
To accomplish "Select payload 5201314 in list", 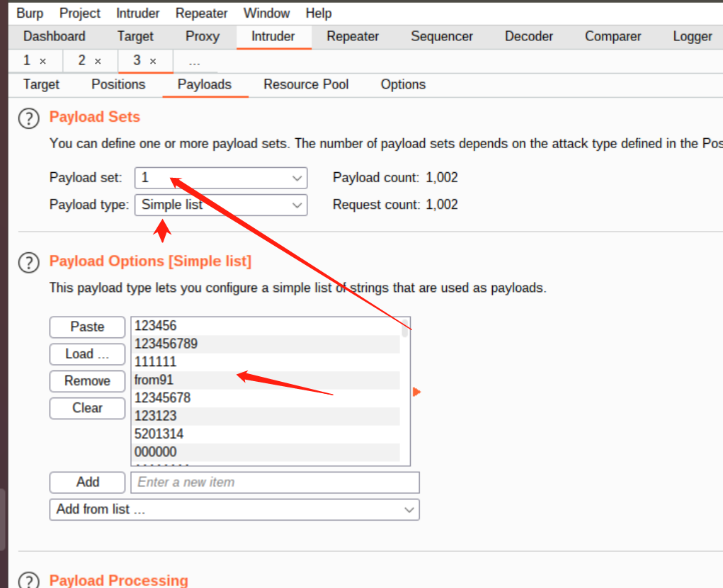I will coord(266,434).
